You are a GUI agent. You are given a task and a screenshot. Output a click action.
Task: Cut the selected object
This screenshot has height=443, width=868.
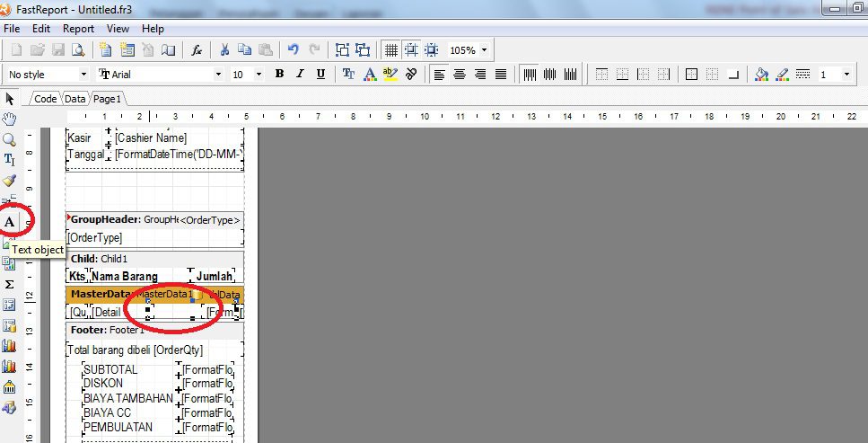point(224,50)
